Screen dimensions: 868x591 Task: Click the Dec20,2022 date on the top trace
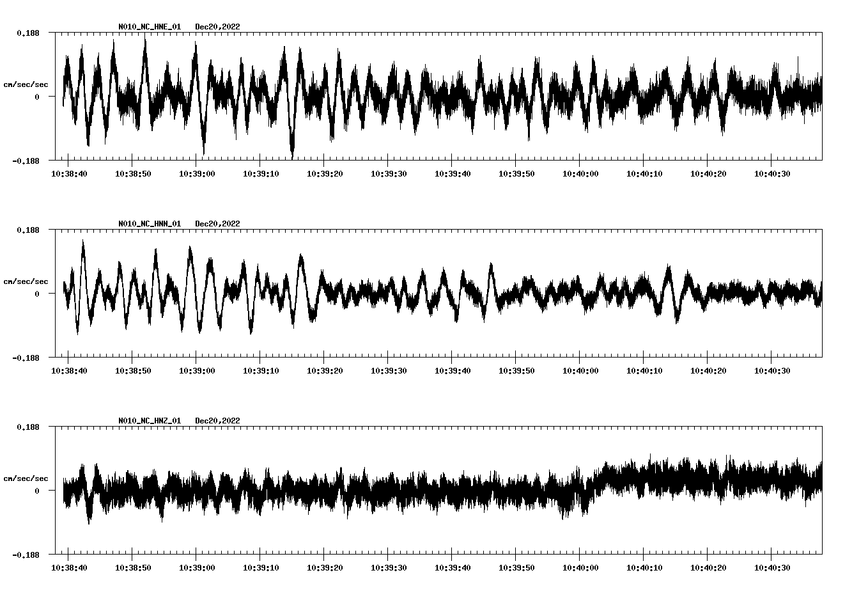[x=218, y=27]
